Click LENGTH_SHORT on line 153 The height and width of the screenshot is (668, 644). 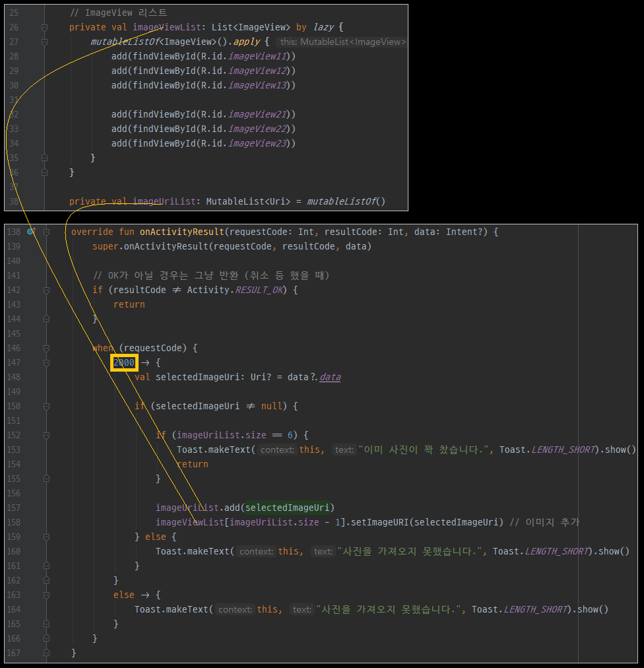[x=563, y=450]
